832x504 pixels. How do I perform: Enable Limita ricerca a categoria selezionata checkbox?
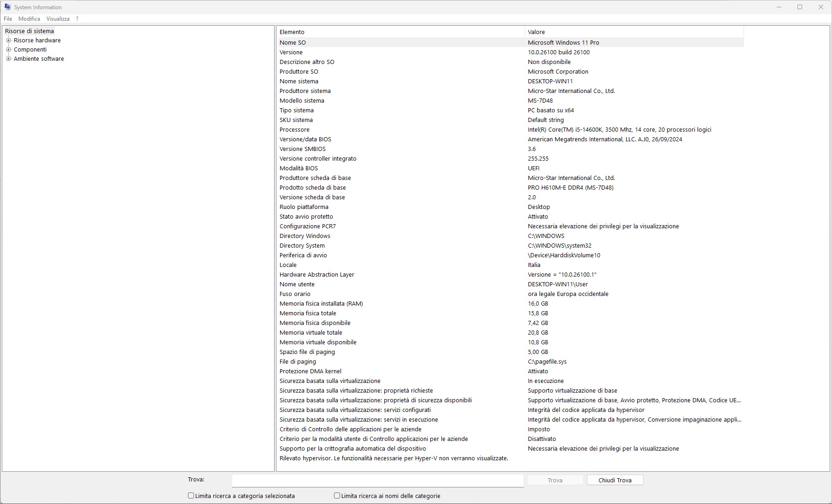191,496
